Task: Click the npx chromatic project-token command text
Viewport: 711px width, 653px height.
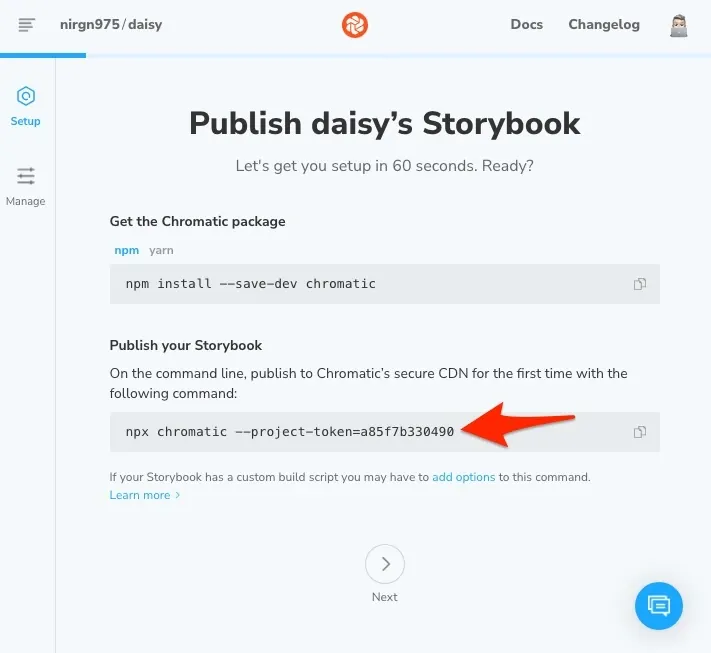Action: [x=290, y=432]
